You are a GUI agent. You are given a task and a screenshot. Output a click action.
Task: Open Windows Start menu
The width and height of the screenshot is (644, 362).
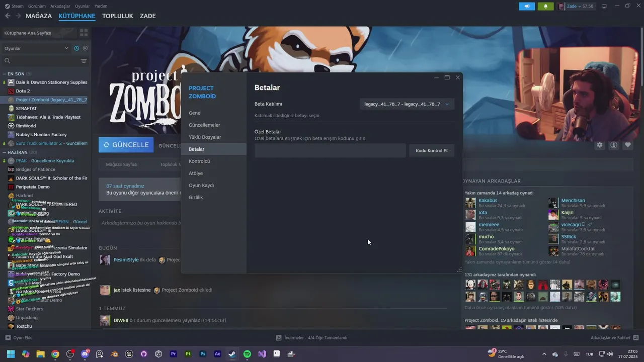coord(11,354)
